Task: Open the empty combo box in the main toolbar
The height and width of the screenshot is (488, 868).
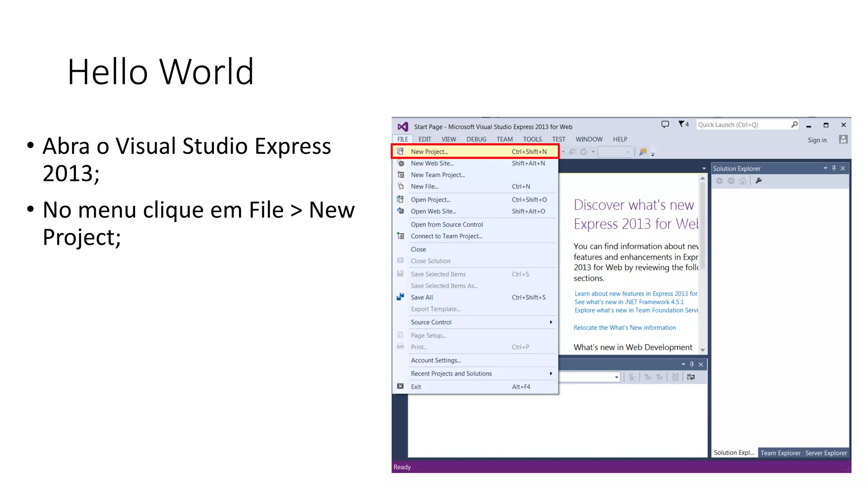Action: [615, 152]
